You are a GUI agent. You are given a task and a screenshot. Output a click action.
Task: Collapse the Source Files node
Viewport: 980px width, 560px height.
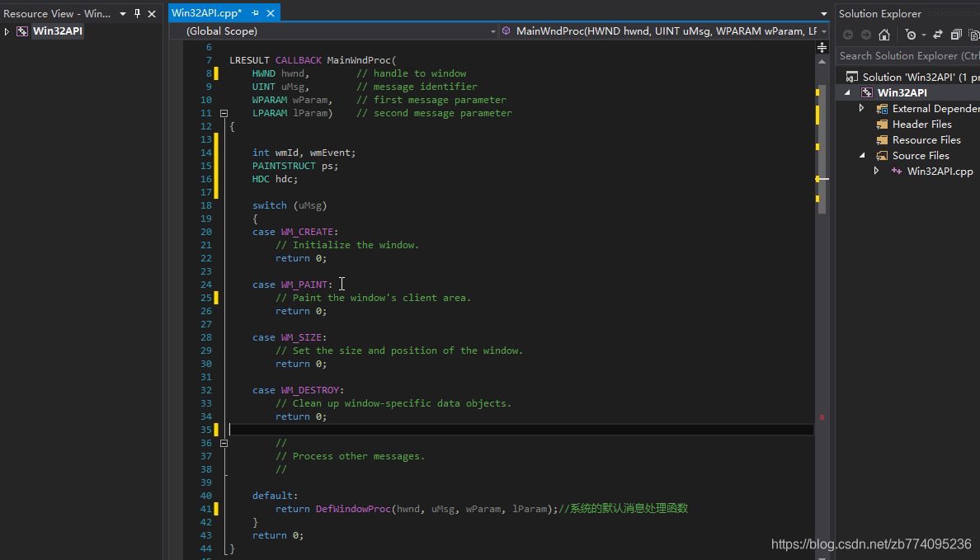click(861, 155)
